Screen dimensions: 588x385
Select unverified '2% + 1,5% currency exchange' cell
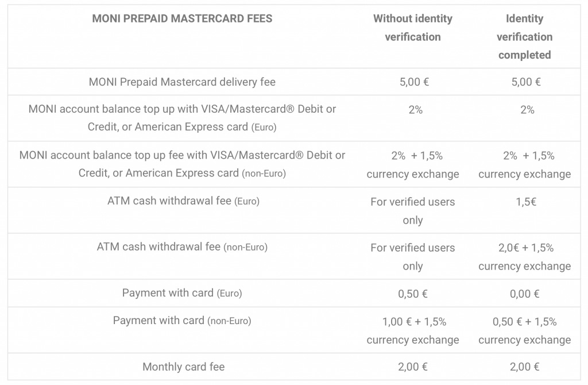413,165
